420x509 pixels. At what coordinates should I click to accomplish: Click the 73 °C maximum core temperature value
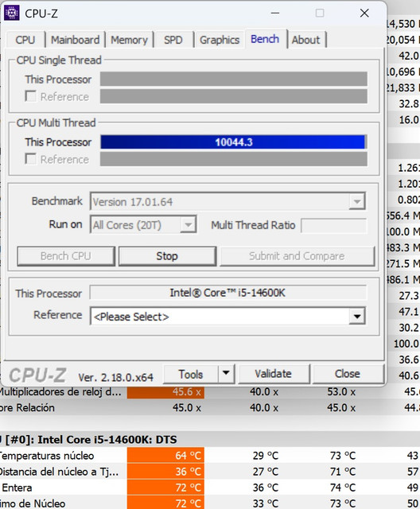pyautogui.click(x=343, y=456)
